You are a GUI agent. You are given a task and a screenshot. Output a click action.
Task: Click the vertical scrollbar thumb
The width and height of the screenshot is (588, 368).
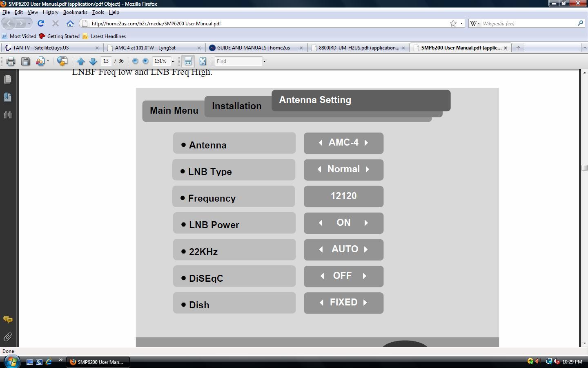[x=584, y=168]
